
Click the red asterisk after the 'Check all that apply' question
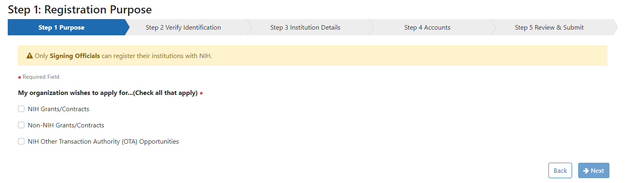(201, 93)
